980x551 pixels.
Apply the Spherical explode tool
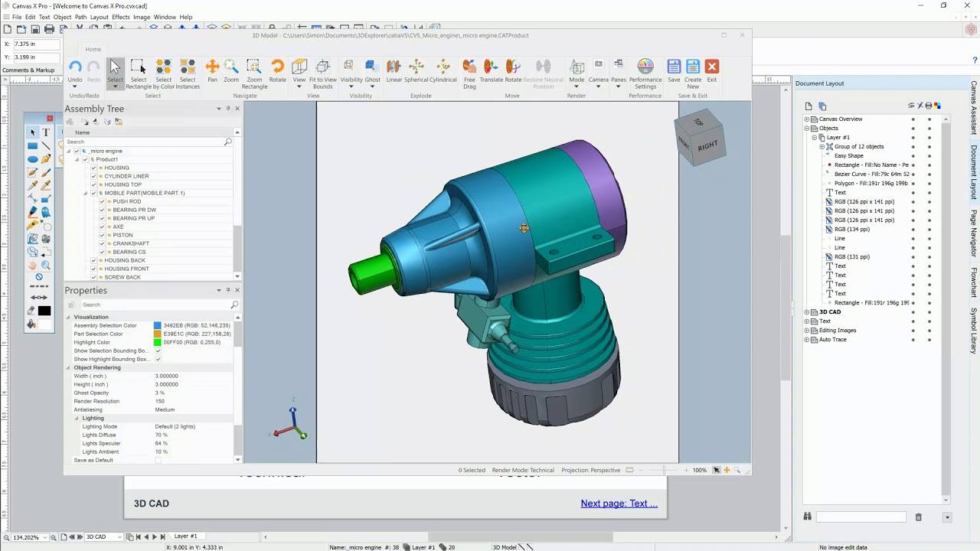416,69
